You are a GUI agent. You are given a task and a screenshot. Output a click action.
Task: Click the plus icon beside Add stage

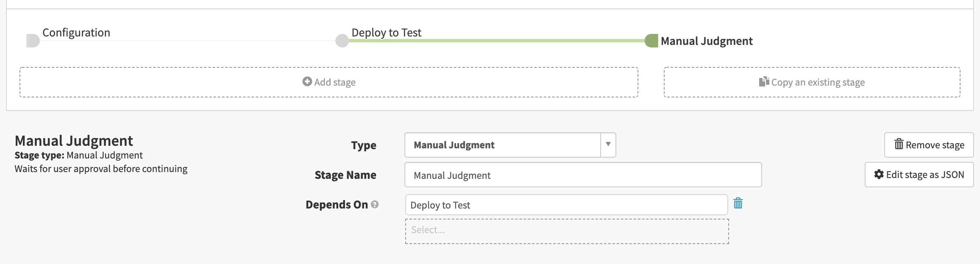(x=307, y=81)
